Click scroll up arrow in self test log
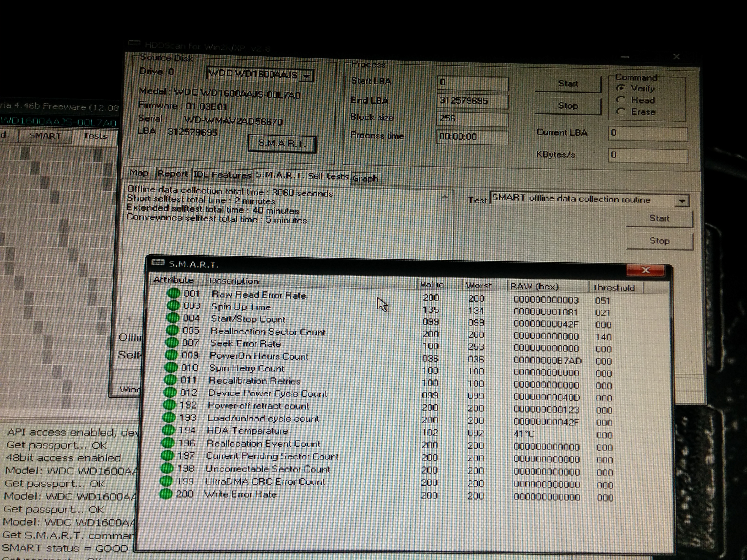The height and width of the screenshot is (560, 747). click(x=445, y=197)
